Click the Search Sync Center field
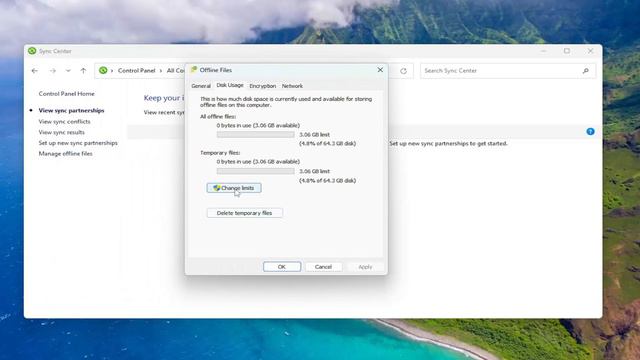Viewport: 640px width, 360px height. [508, 71]
